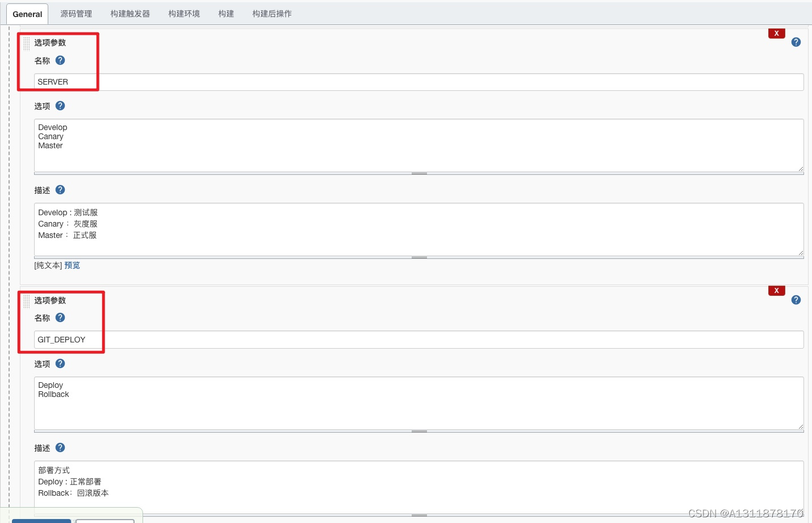
Task: Open help for SERVER parameter block
Action: [x=796, y=42]
